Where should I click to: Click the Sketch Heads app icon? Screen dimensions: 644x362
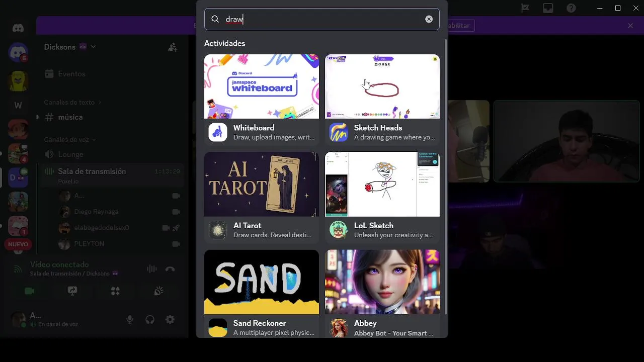click(339, 132)
